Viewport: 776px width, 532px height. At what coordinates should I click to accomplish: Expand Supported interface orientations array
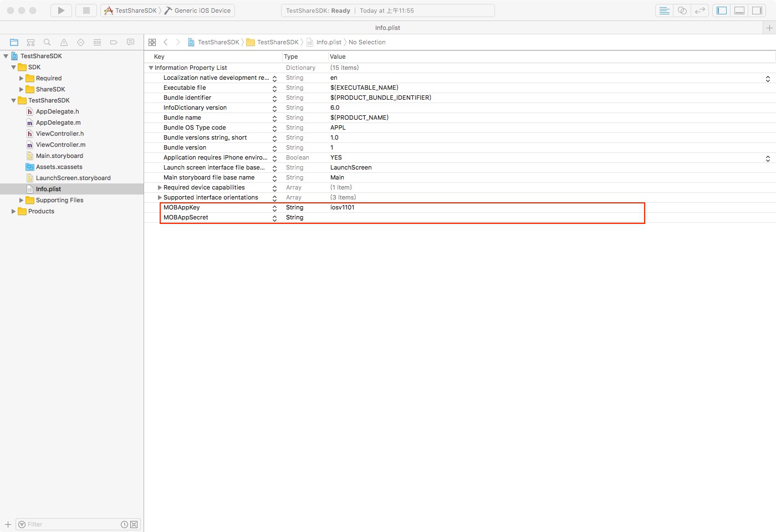coord(160,197)
